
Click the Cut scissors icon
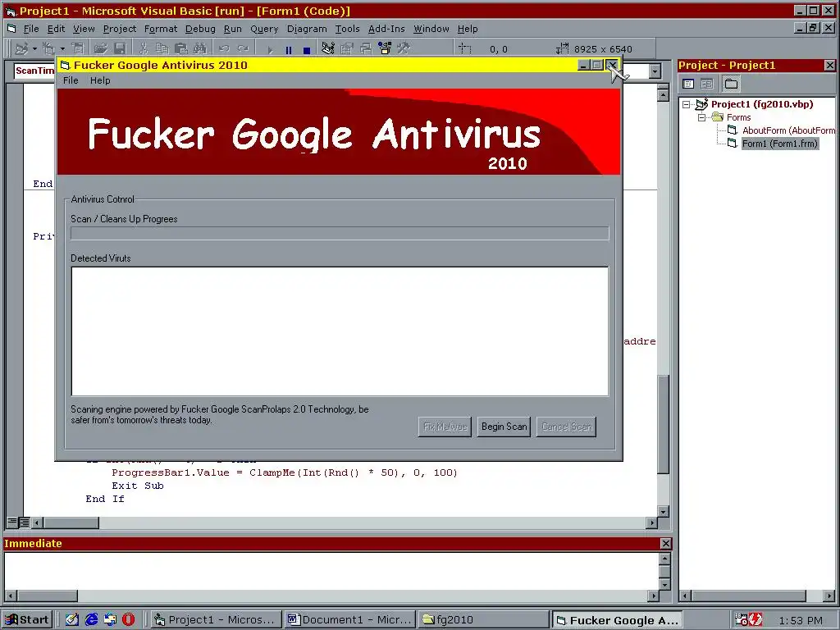click(144, 48)
